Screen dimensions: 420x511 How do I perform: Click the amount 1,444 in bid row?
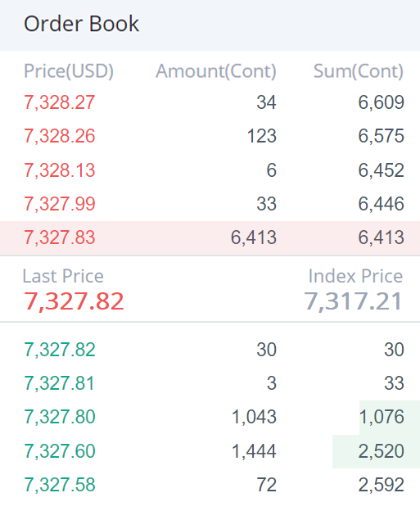[x=254, y=451]
